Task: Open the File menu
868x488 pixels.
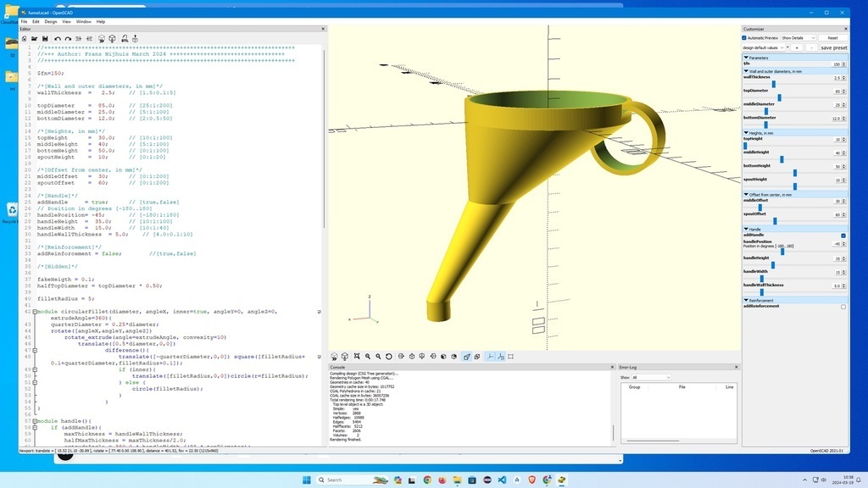Action: (24, 21)
